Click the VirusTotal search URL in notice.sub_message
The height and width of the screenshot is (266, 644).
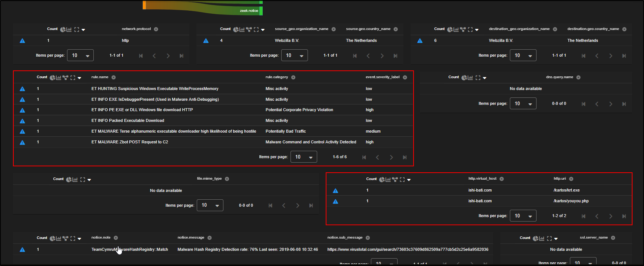[408, 250]
